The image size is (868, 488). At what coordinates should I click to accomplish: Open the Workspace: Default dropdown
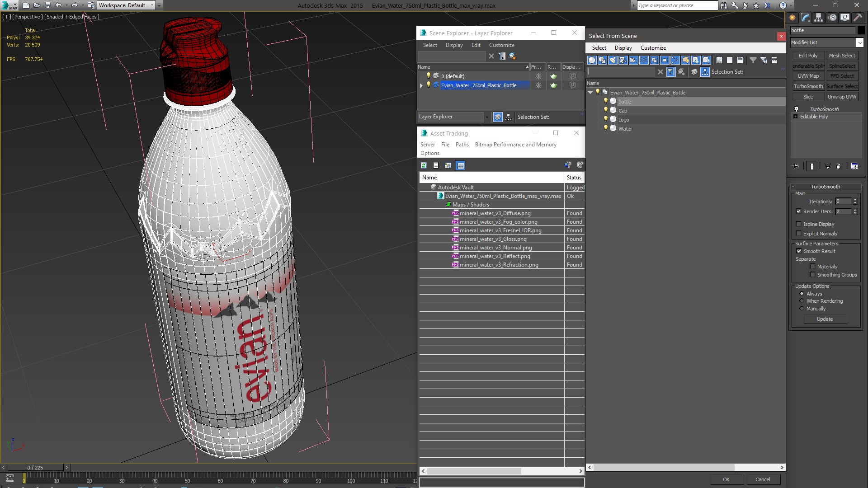[x=152, y=5]
